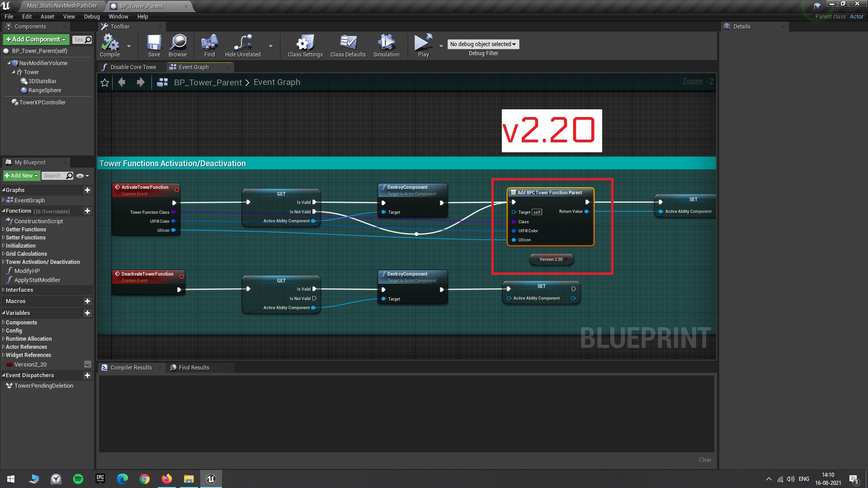The width and height of the screenshot is (868, 488).
Task: Open the Debug menu
Action: [92, 17]
